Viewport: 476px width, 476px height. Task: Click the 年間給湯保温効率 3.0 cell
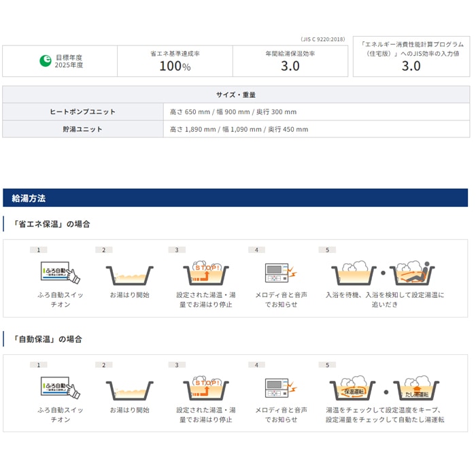(290, 61)
